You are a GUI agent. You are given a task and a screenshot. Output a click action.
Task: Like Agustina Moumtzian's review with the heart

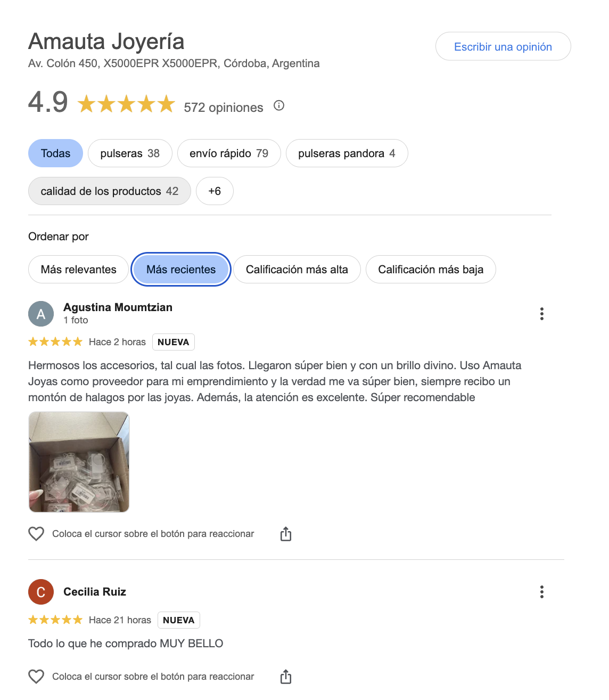click(x=36, y=534)
